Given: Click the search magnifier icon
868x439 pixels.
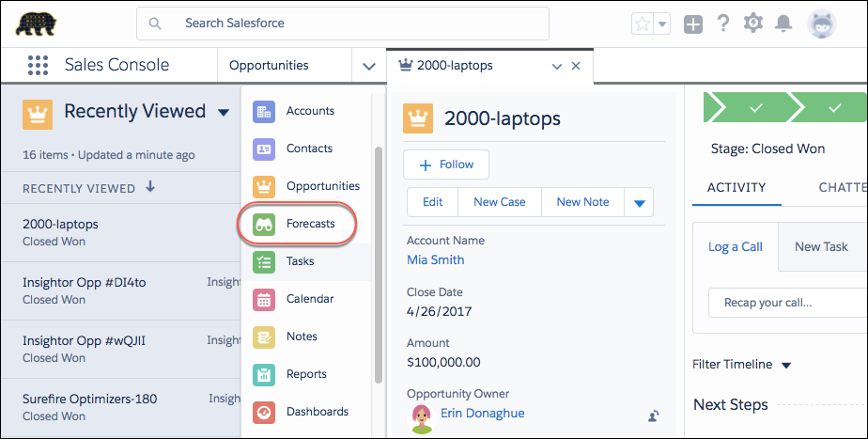Looking at the screenshot, I should 155,24.
